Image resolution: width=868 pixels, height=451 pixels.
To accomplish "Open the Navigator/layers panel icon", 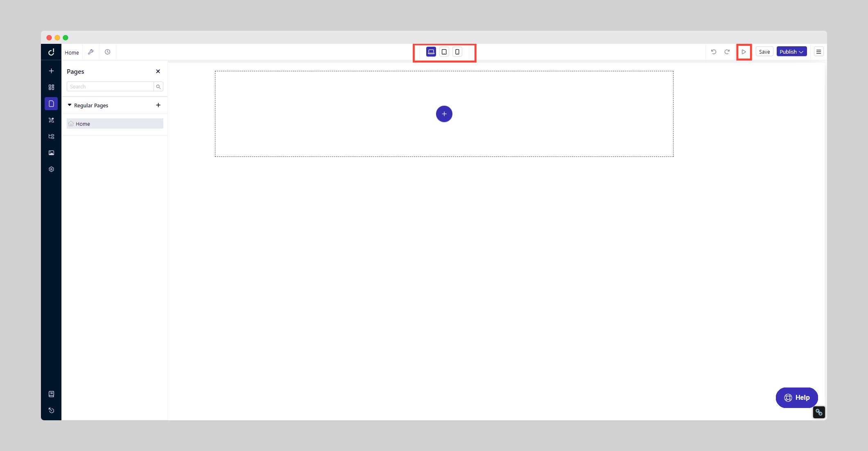I will tap(51, 136).
